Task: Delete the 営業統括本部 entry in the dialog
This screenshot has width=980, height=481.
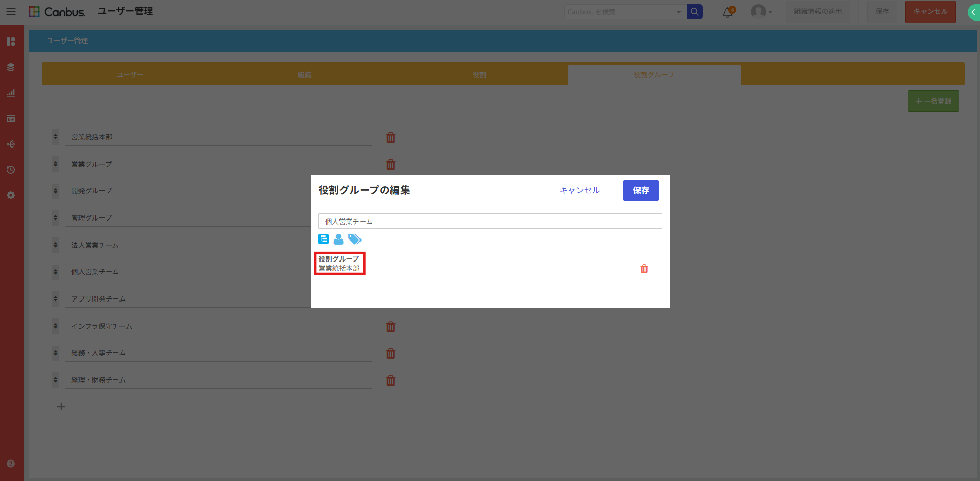Action: 644,269
